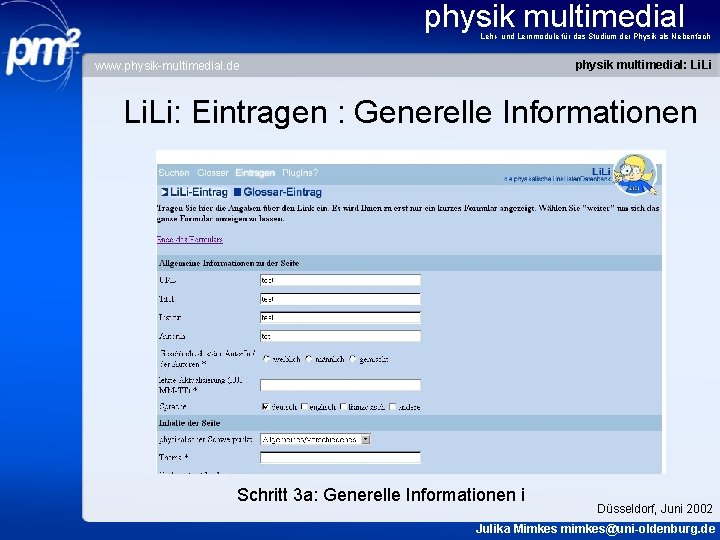Click the square icon before Glossar-Eintrag
Screen dimensions: 720x540
237,192
